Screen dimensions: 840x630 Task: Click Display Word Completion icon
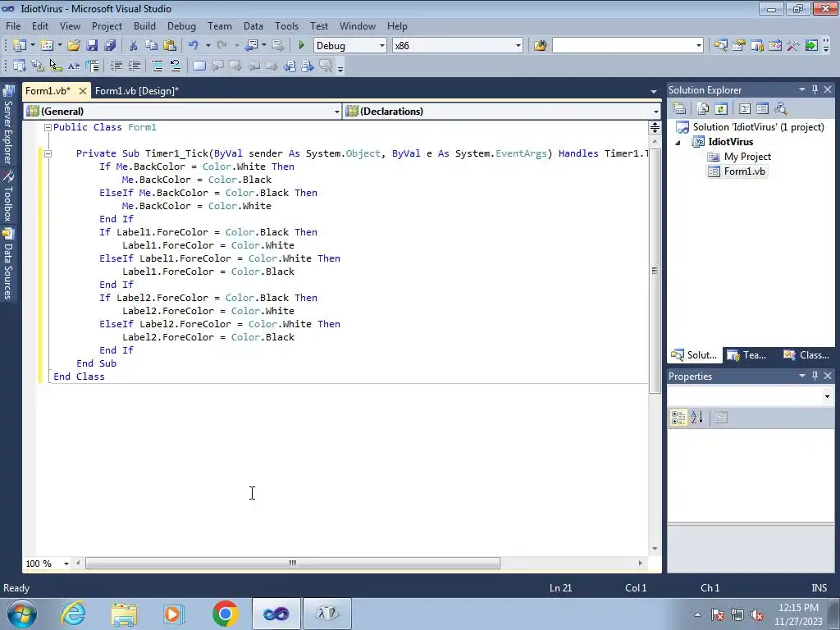coord(73,66)
